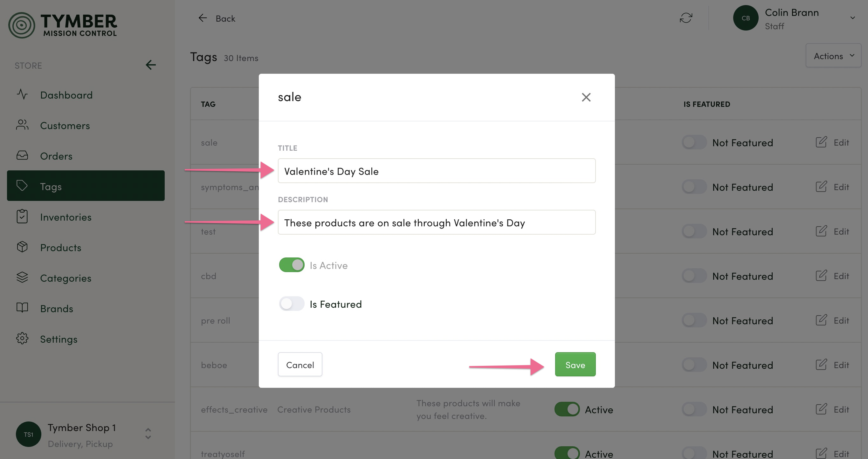Click the Categories layers icon

22,277
